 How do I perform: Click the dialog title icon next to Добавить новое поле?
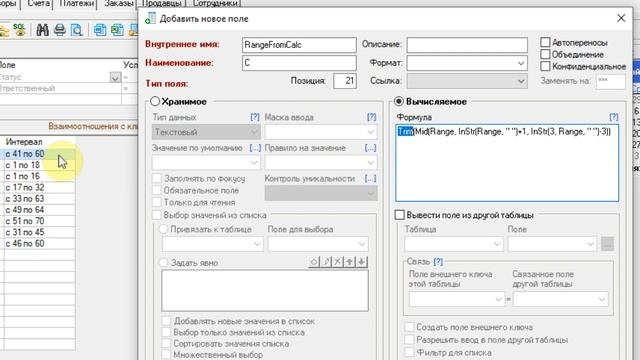[150, 18]
